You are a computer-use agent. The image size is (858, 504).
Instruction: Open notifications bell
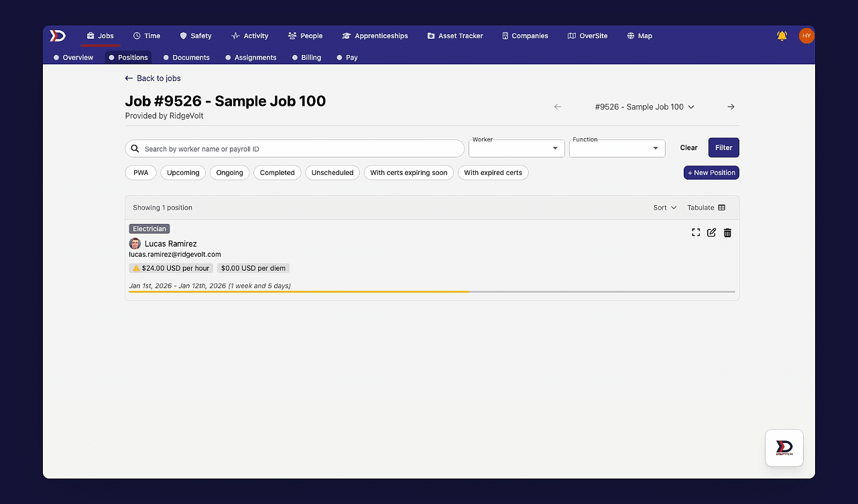coord(782,36)
